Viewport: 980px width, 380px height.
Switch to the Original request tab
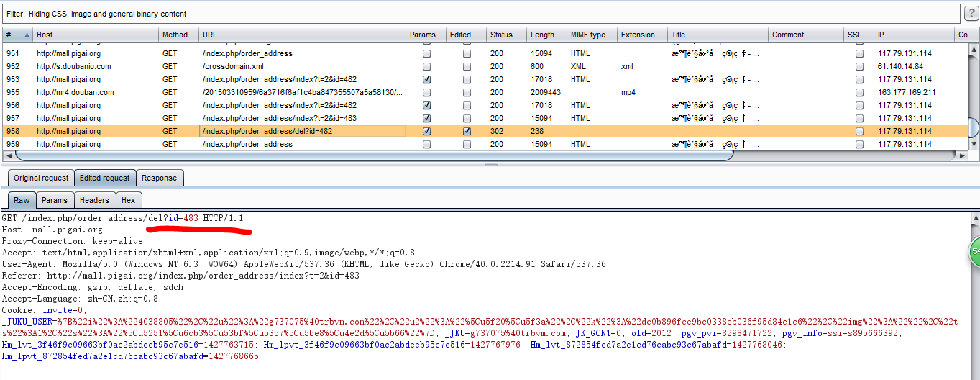(41, 178)
